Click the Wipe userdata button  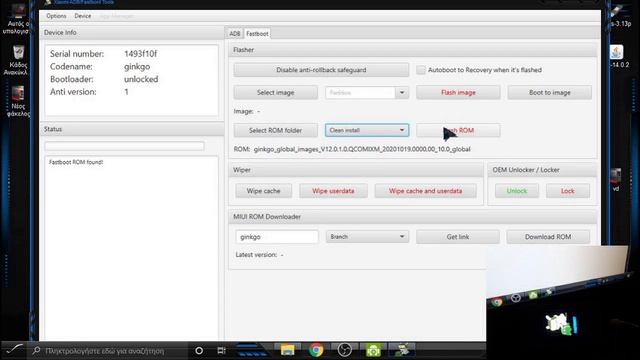click(333, 191)
